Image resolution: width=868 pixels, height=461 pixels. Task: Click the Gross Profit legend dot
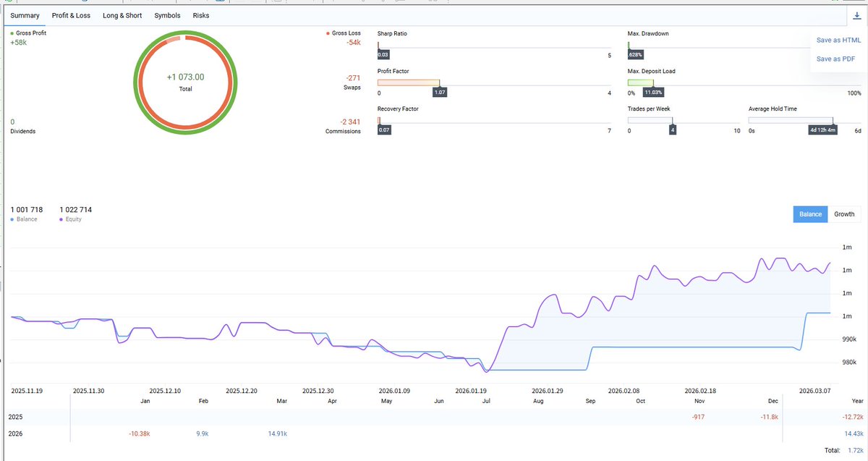12,33
